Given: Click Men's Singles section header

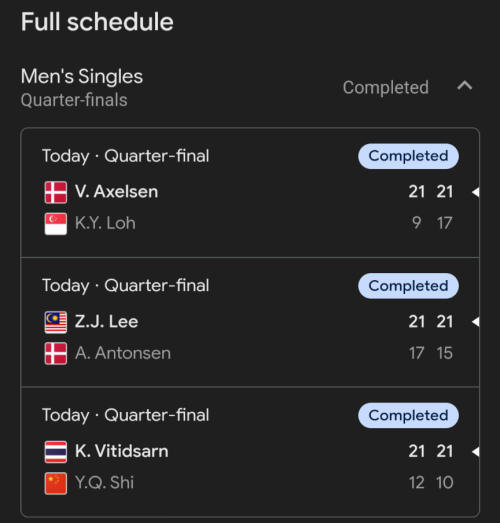Looking at the screenshot, I should point(82,76).
